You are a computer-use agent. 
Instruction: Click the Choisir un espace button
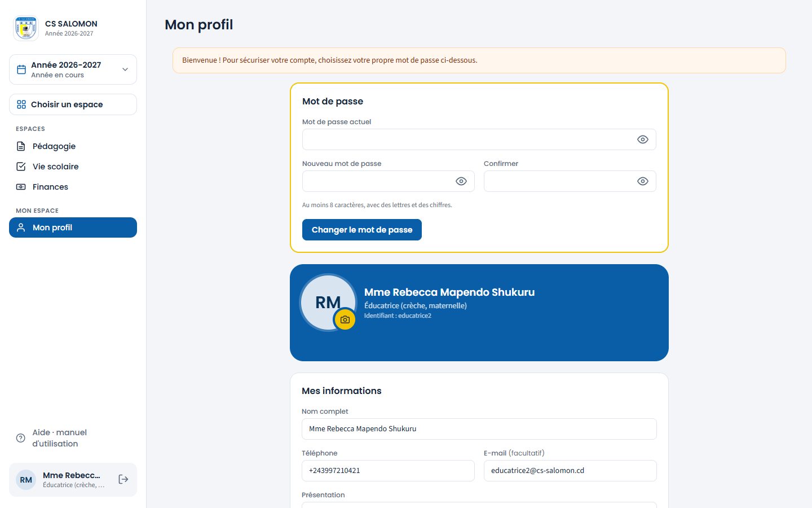tap(73, 104)
